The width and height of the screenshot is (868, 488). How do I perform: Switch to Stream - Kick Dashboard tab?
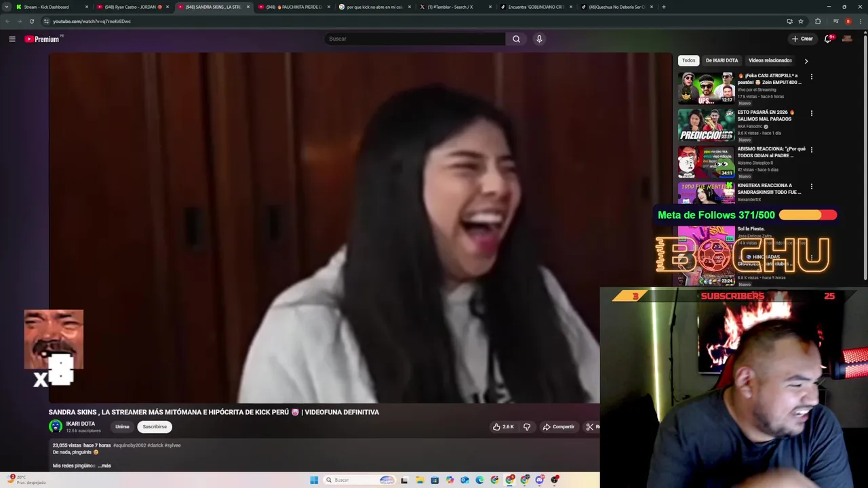(x=52, y=7)
